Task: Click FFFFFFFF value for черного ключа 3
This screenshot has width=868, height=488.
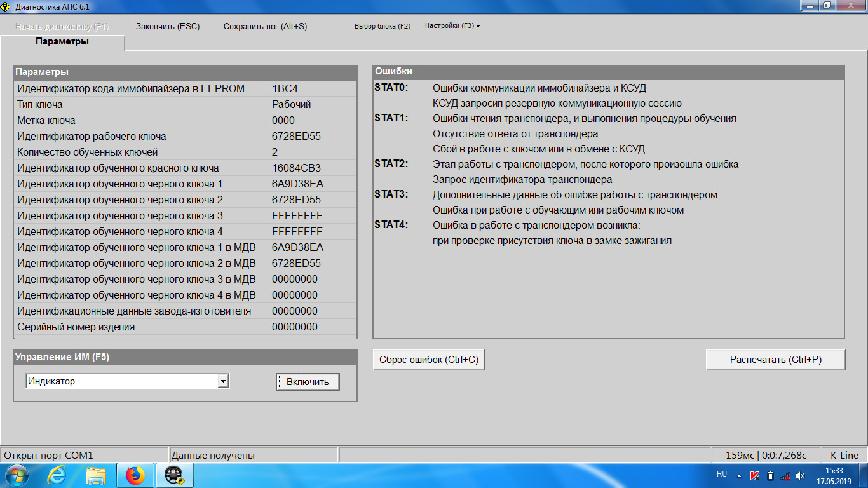Action: (x=297, y=216)
